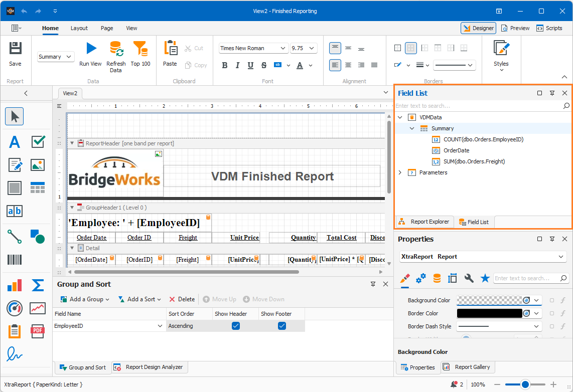Image resolution: width=573 pixels, height=392 pixels.
Task: Click Delete in Group and Sort panel
Action: pyautogui.click(x=182, y=299)
